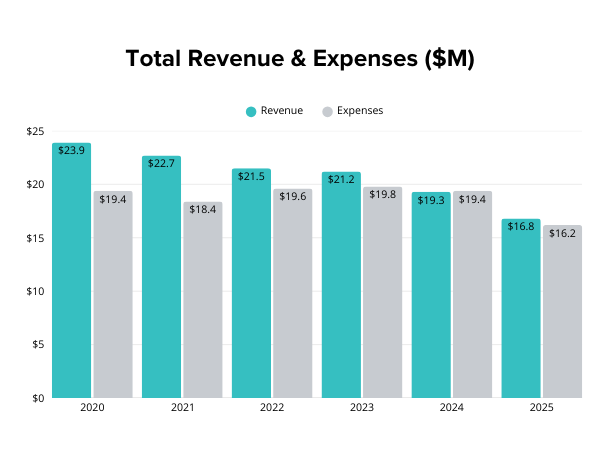Viewport: 600px width, 450px height.
Task: Select the chart title text
Action: click(x=300, y=59)
